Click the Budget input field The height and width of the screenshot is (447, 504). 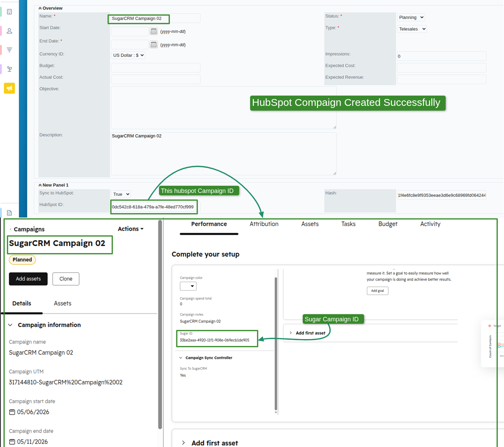coord(156,68)
